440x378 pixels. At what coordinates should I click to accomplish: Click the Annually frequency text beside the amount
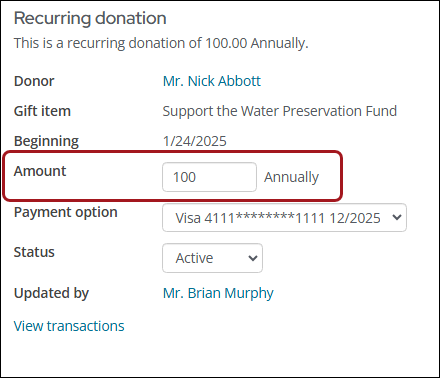click(x=292, y=177)
